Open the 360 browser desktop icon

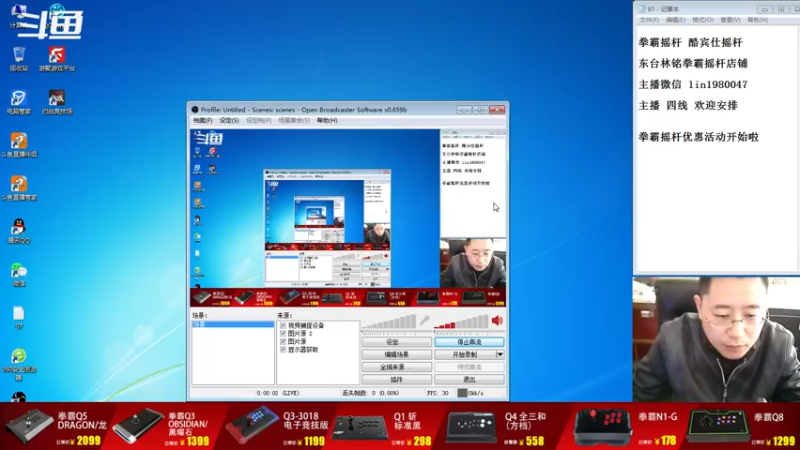pyautogui.click(x=19, y=364)
